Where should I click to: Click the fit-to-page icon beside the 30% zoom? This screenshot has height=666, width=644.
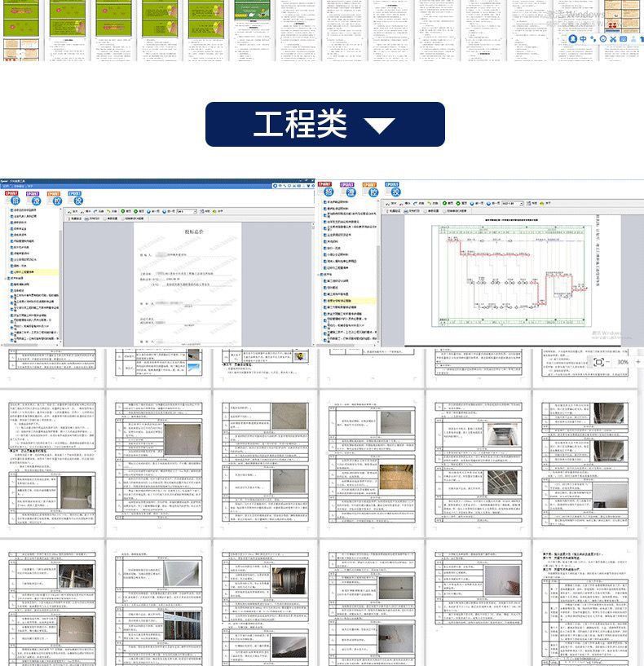point(599,362)
